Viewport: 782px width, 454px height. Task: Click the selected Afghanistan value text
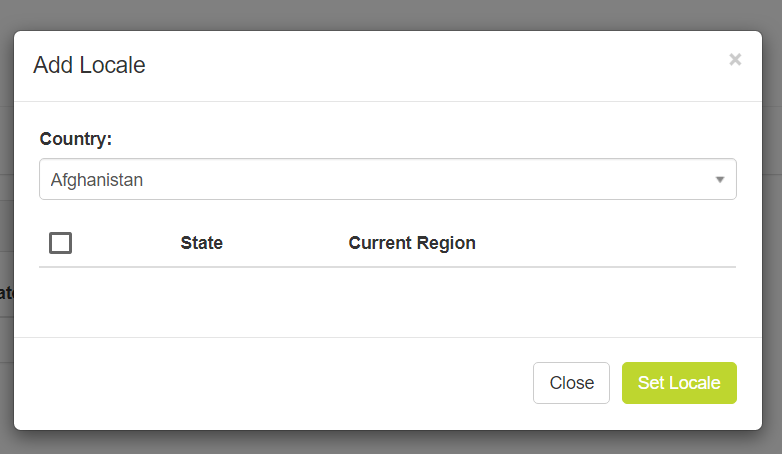click(97, 180)
